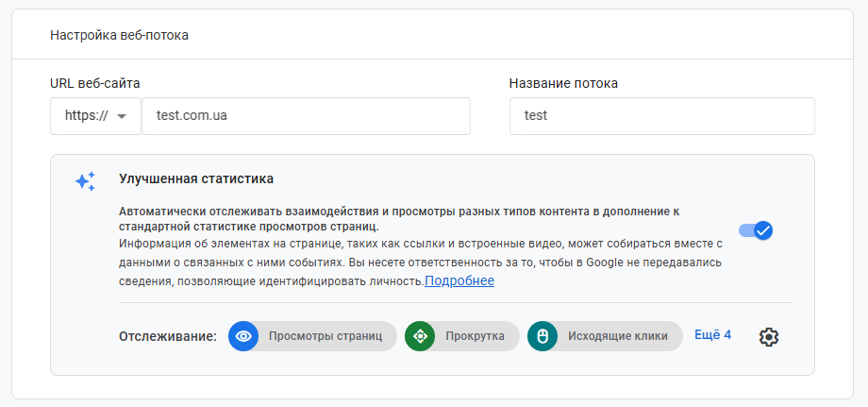Viewport: 868px width, 407px height.
Task: Expand the Ещё 4 tracked events
Action: click(712, 334)
